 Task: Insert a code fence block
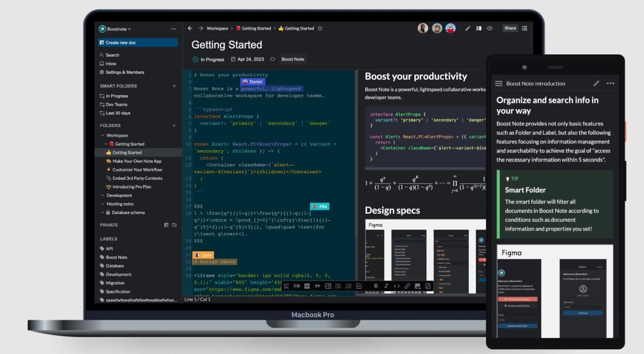pos(307,286)
